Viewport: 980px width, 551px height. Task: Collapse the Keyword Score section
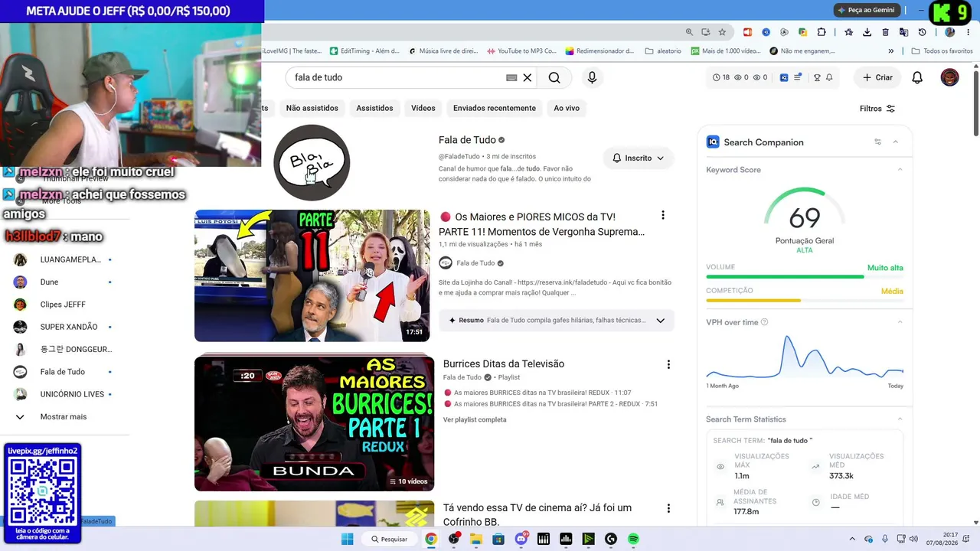point(900,170)
